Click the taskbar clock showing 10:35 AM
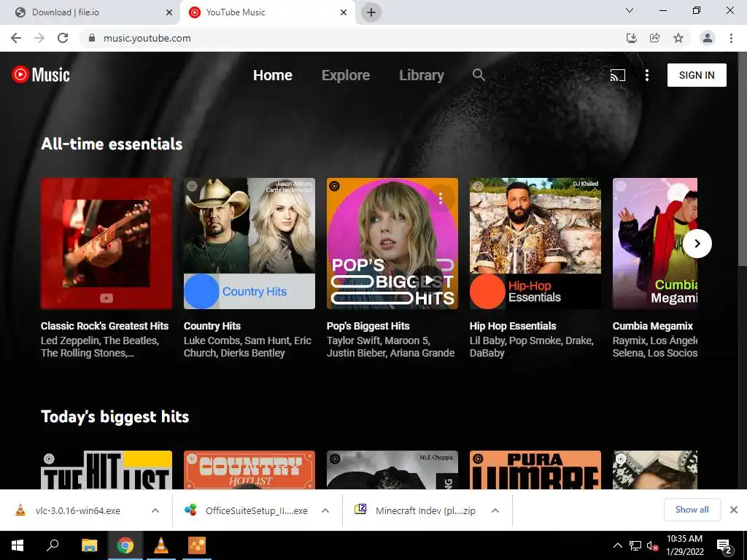747x560 pixels. tap(684, 545)
